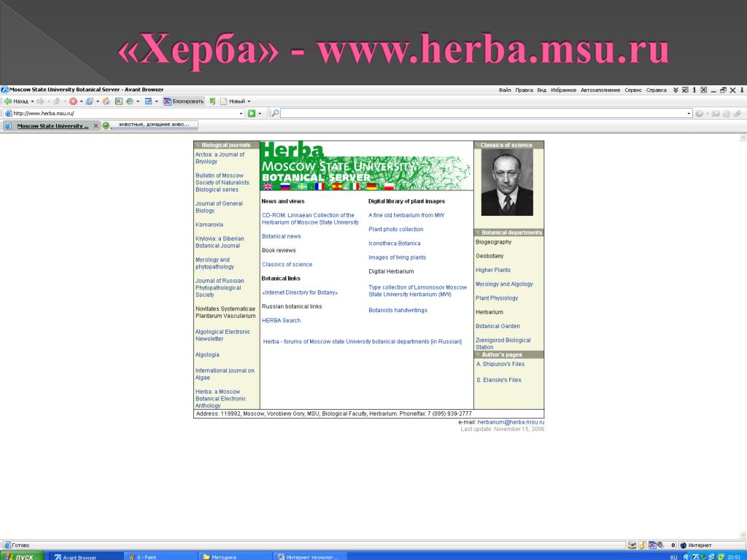Click the History clock icon

130,101
